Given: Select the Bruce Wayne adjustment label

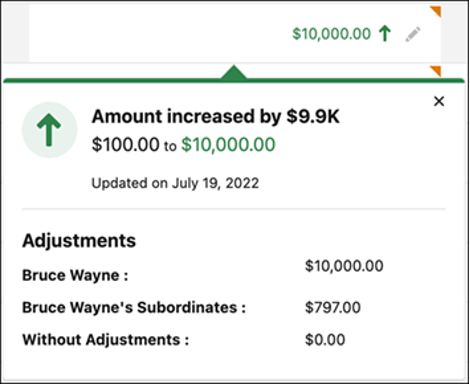Looking at the screenshot, I should (75, 276).
